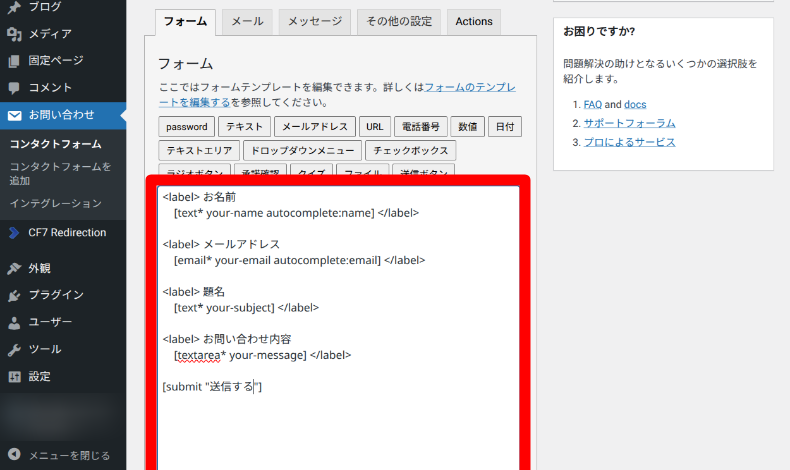The height and width of the screenshot is (470, 790).
Task: Switch to the その他の設定 tab
Action: click(399, 22)
